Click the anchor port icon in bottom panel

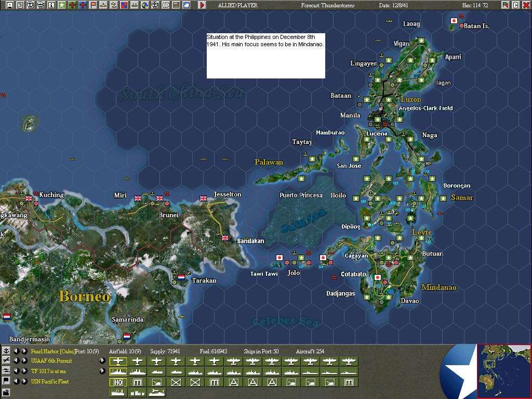(6, 351)
